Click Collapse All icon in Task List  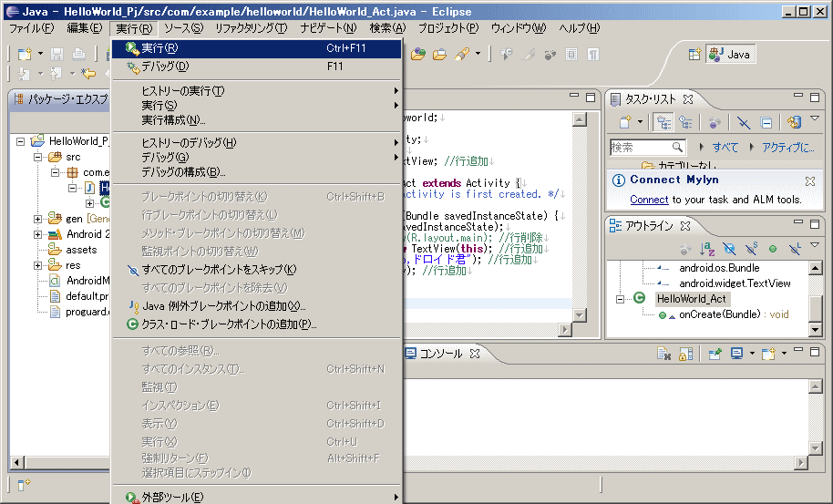[x=766, y=123]
